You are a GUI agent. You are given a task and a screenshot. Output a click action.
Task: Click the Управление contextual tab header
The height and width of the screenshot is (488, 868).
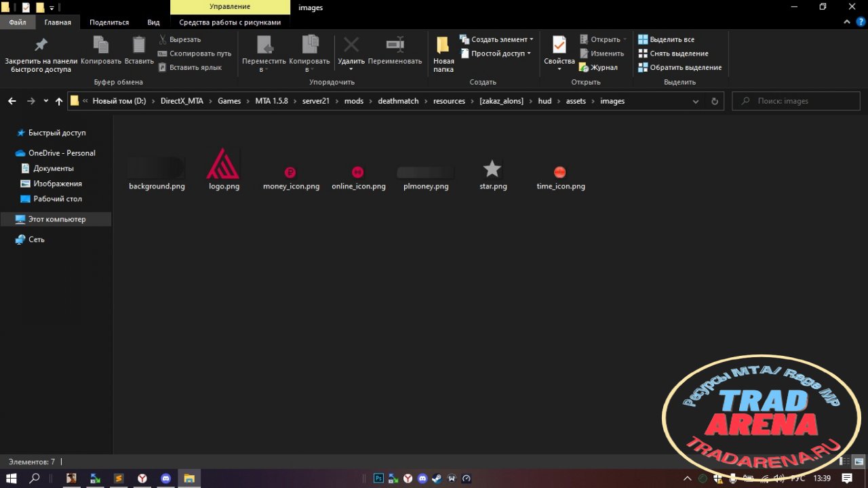click(x=230, y=7)
